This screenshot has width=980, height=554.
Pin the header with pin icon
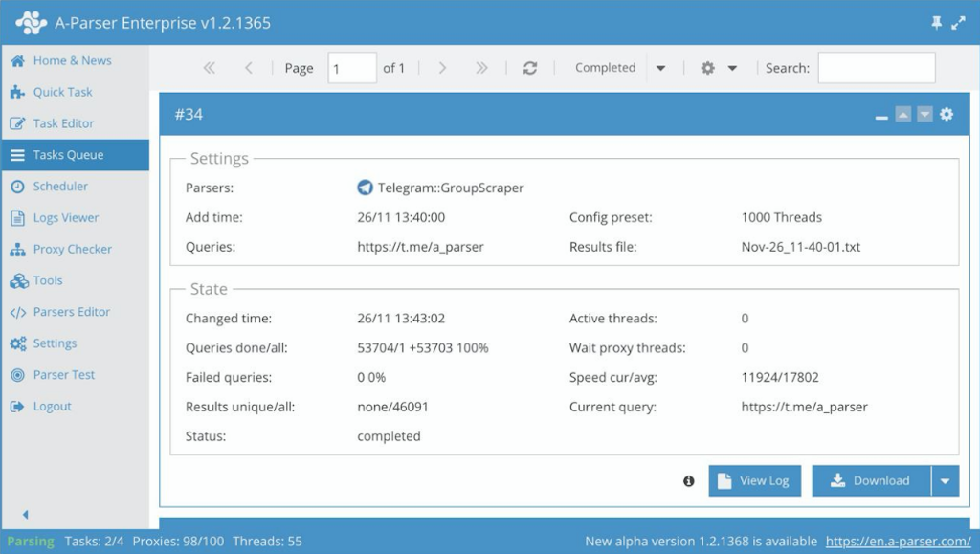(936, 23)
